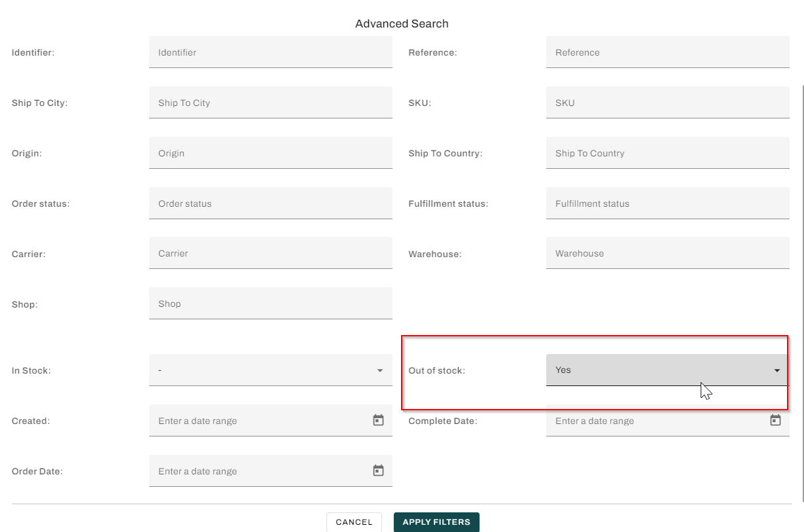Open the Created date calendar picker

point(378,420)
